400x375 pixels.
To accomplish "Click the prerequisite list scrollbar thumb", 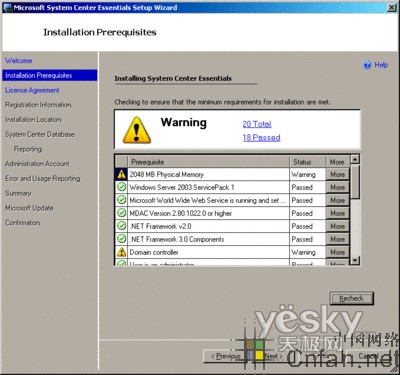I will tap(355, 182).
